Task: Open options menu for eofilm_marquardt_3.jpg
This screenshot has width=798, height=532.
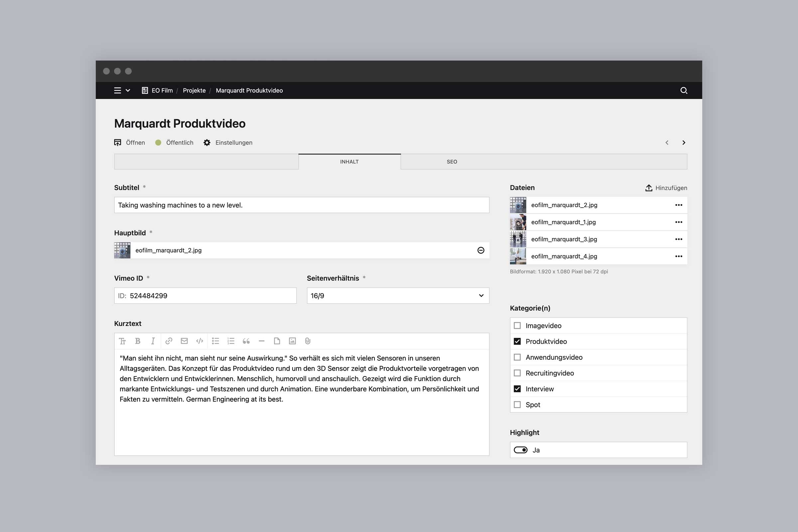Action: [679, 239]
